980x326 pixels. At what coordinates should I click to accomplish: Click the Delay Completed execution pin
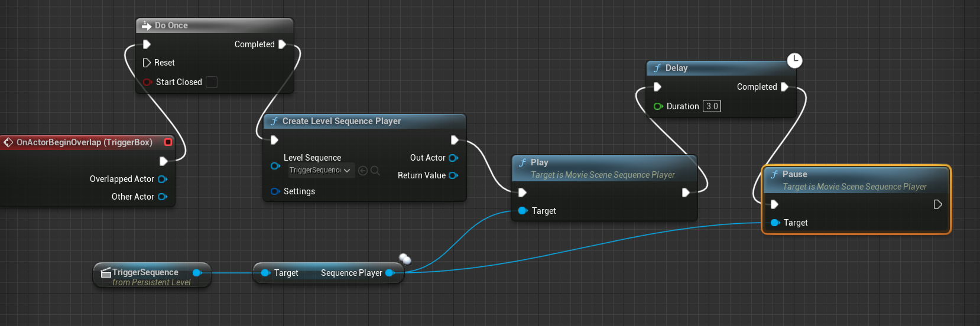pos(784,87)
